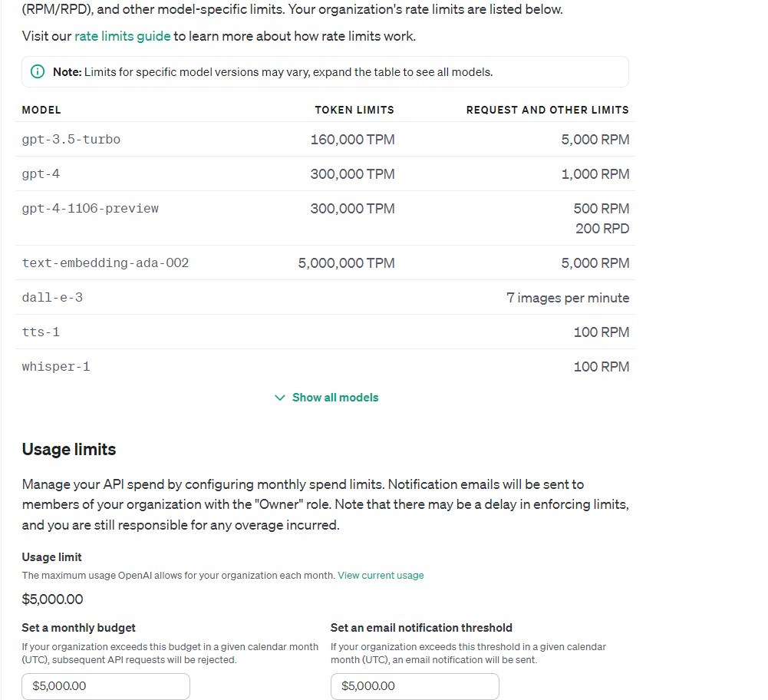Click the 1,000 RPM value
Screen dimensions: 768x700
[x=595, y=174]
